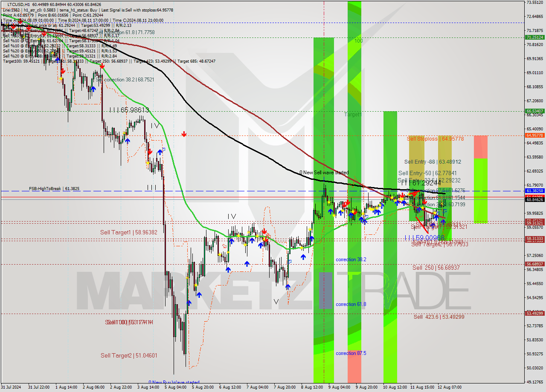Select the 'Sell Entry -88 | 63.48912' label
The width and height of the screenshot is (546, 392).
pyautogui.click(x=433, y=162)
